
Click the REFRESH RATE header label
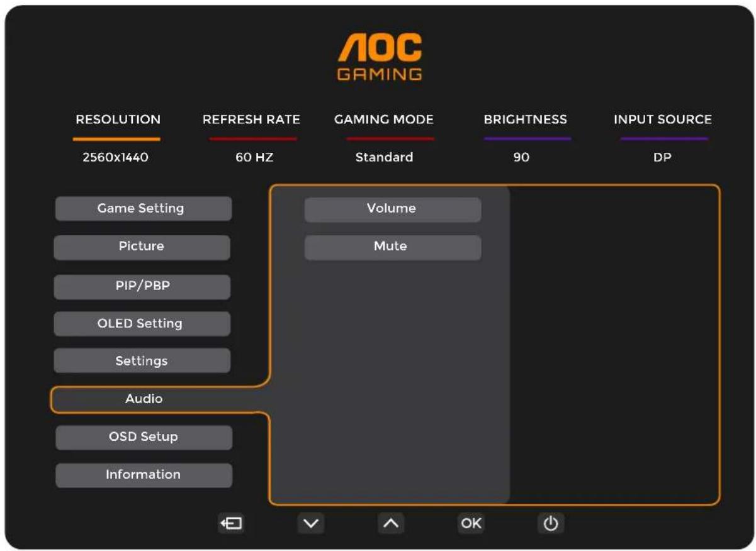coord(251,120)
